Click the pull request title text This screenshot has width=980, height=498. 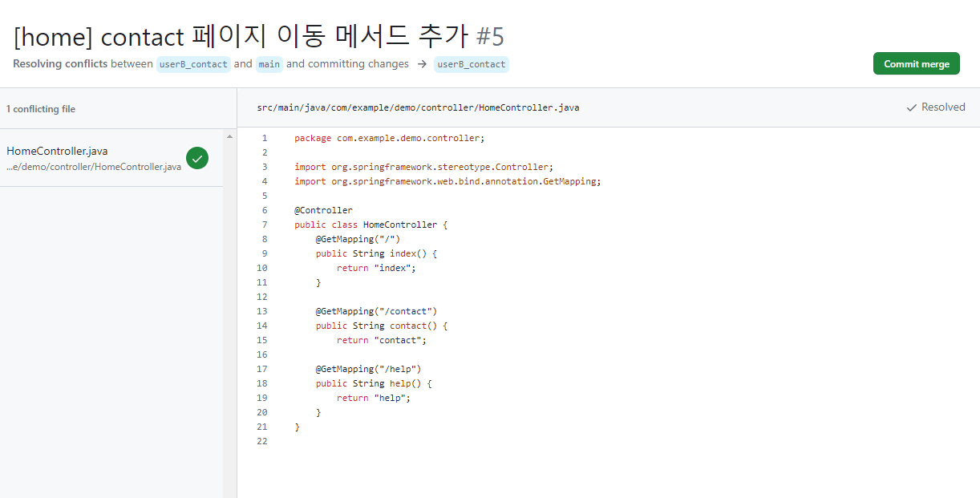coord(241,36)
